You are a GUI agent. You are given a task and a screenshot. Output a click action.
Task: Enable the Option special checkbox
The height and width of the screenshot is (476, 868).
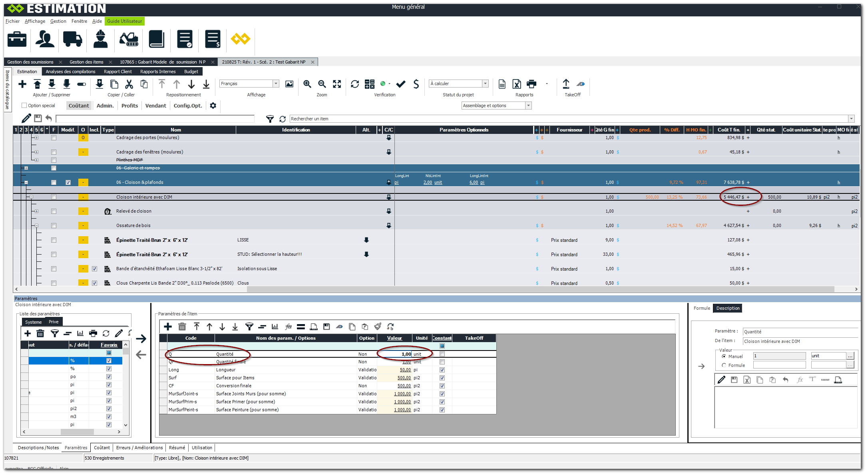coord(24,106)
